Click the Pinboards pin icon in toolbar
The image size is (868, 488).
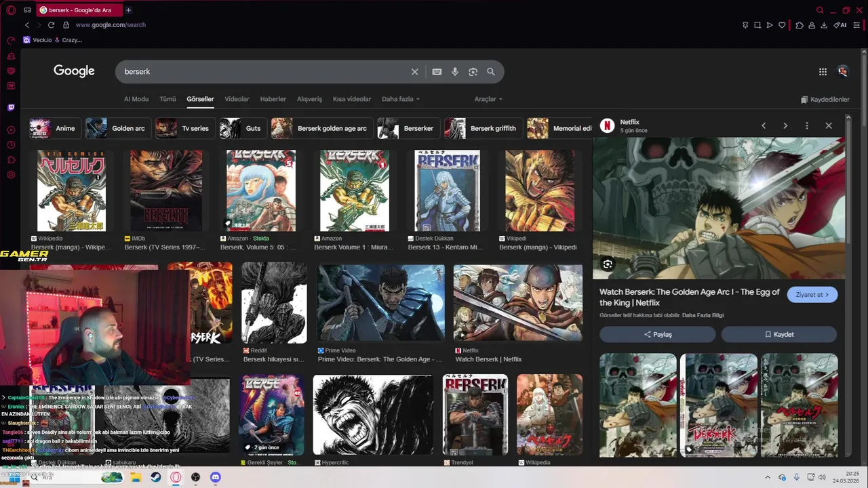[745, 25]
